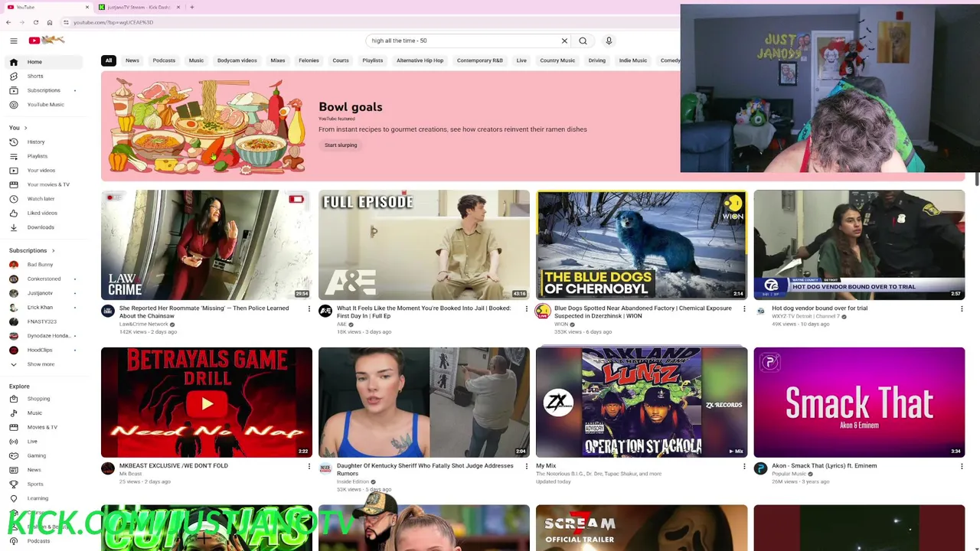The image size is (980, 551).
Task: Expand the You section
Action: (18, 128)
